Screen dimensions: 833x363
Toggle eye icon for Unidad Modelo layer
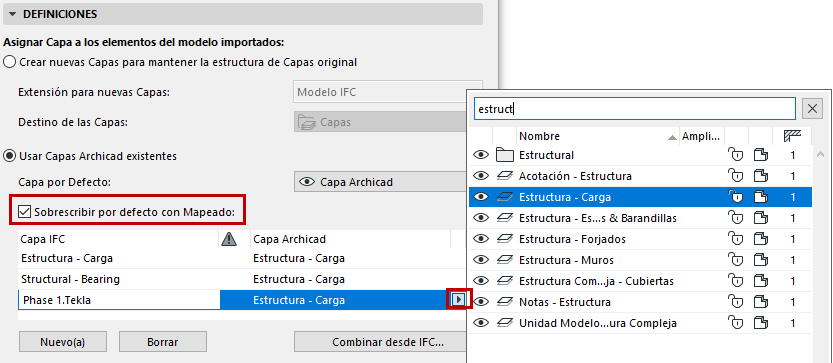[480, 323]
